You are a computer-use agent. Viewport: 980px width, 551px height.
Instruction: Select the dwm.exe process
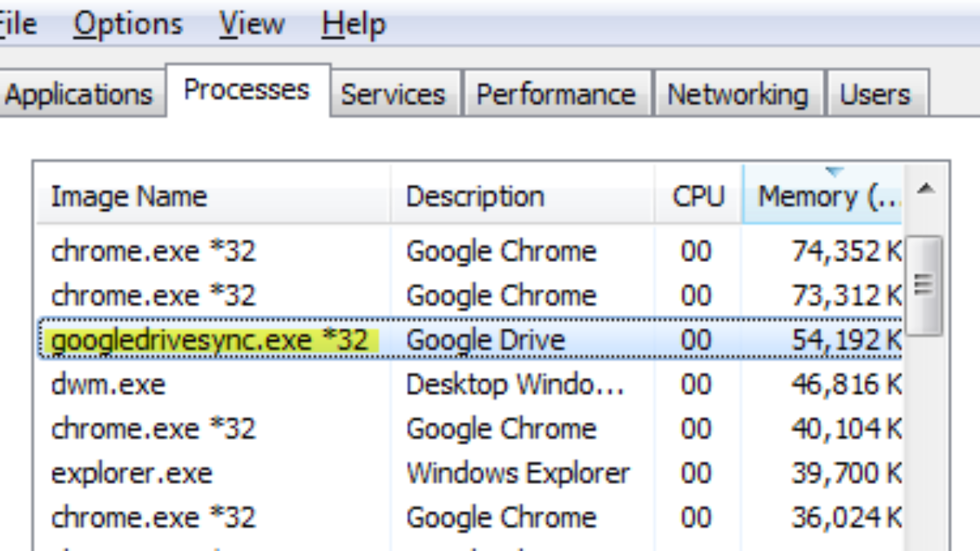point(108,384)
